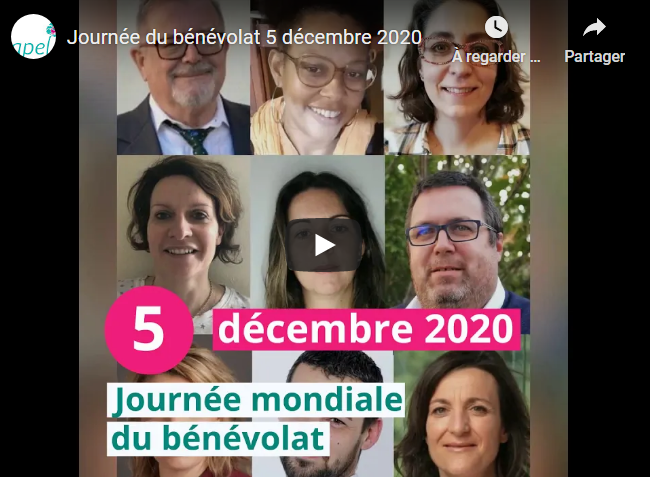
Task: Click the 'du bénévolat' caption text
Action: coord(218,438)
